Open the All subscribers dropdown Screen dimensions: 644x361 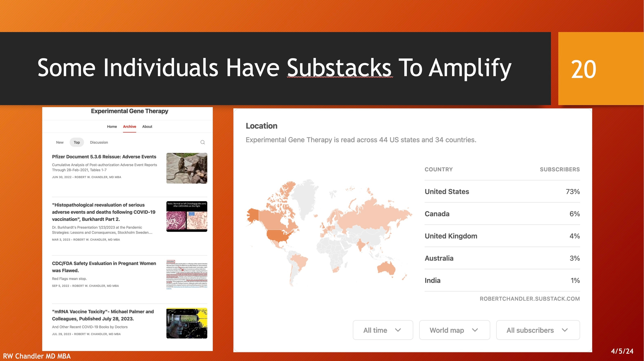538,330
